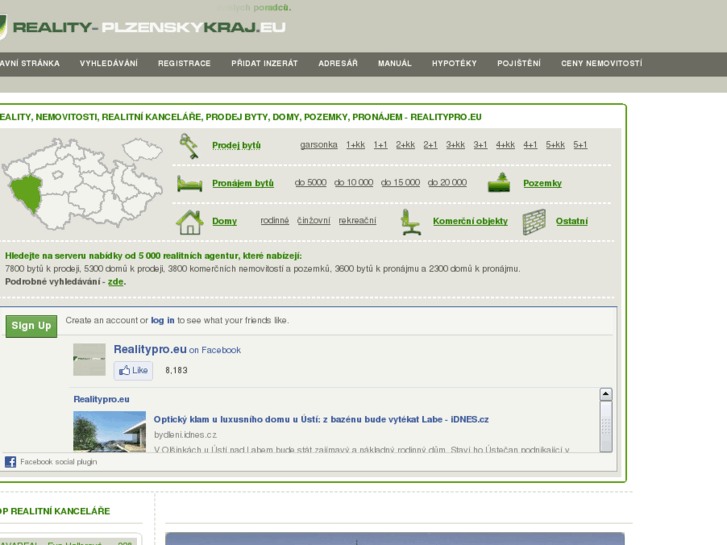Image resolution: width=727 pixels, height=545 pixels.
Task: Click the brick wall icon beside Ostatní
Action: [534, 222]
